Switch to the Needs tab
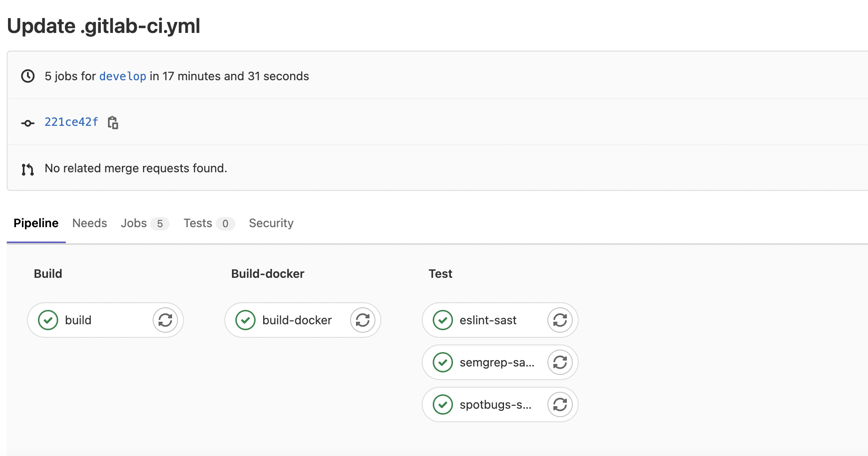The height and width of the screenshot is (456, 868). tap(89, 223)
